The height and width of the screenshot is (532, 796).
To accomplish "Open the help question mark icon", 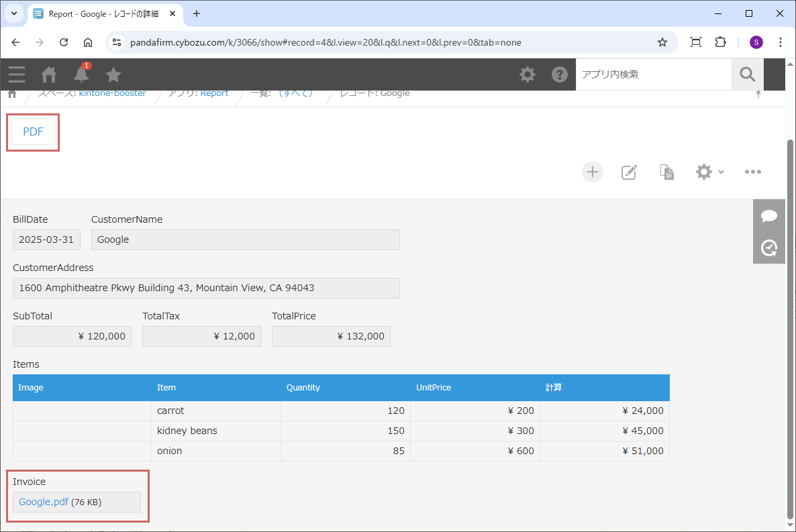I will click(560, 74).
